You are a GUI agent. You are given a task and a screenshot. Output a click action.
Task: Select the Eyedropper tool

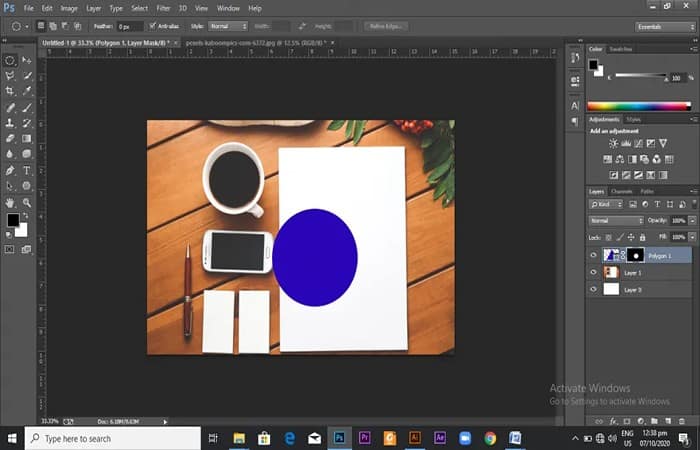[x=27, y=91]
